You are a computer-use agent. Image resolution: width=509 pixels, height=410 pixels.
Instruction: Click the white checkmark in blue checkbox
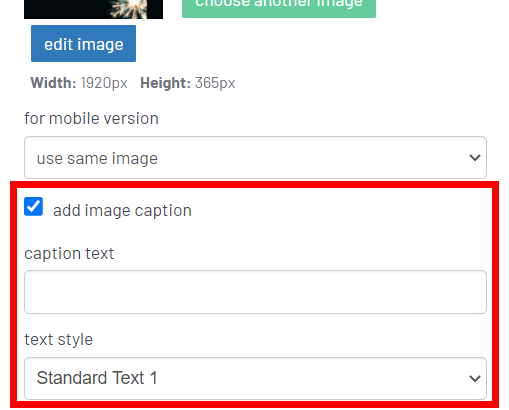(x=34, y=207)
